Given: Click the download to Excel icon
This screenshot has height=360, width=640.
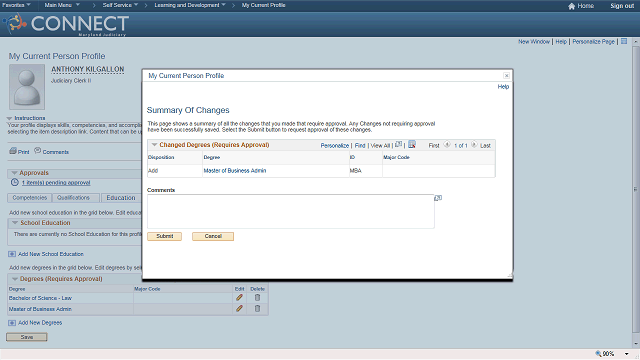Looking at the screenshot, I should (x=412, y=144).
